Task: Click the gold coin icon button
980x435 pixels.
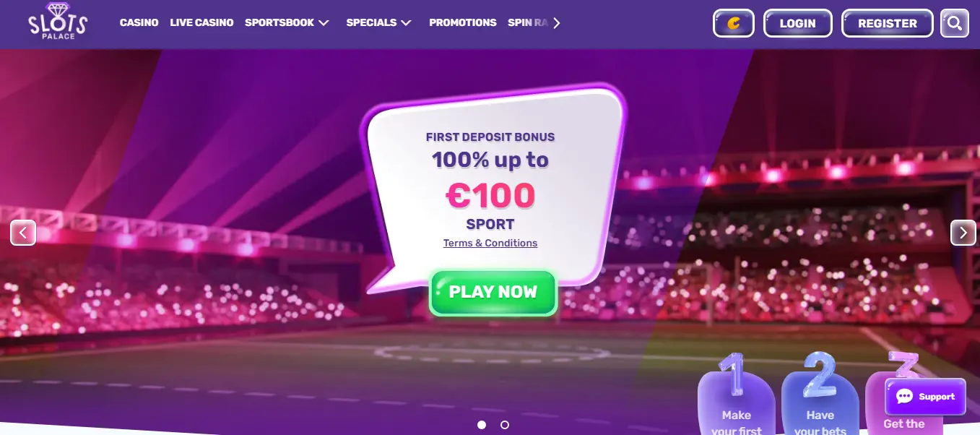Action: click(x=734, y=23)
